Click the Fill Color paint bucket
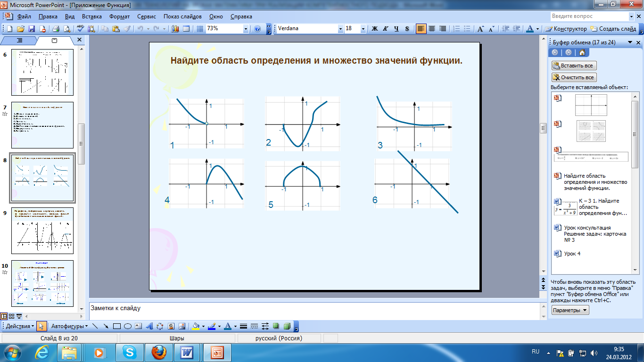 [x=196, y=326]
